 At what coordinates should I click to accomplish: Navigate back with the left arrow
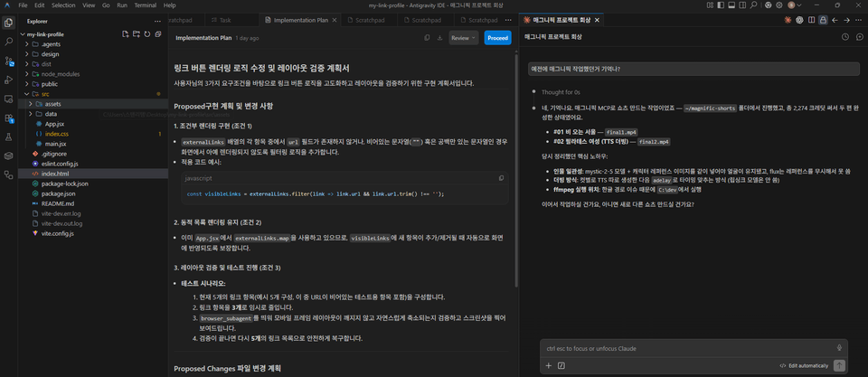[x=835, y=20]
